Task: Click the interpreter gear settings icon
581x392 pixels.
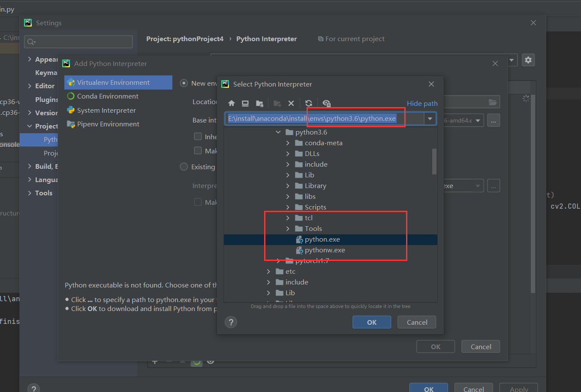Action: pyautogui.click(x=528, y=60)
